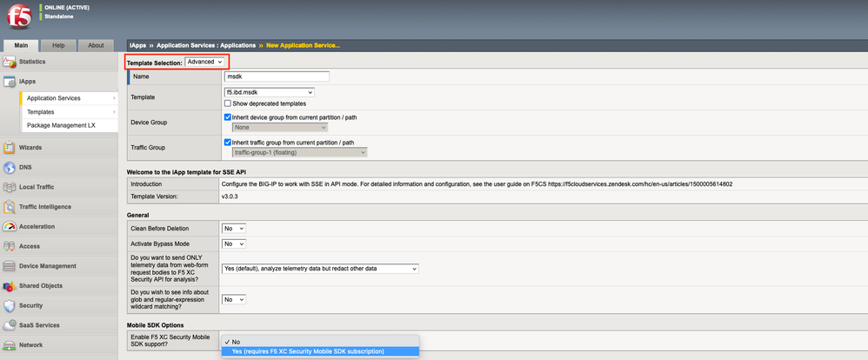Viewport: 868px width, 360px height.
Task: Open the DNS menu section
Action: 59,167
